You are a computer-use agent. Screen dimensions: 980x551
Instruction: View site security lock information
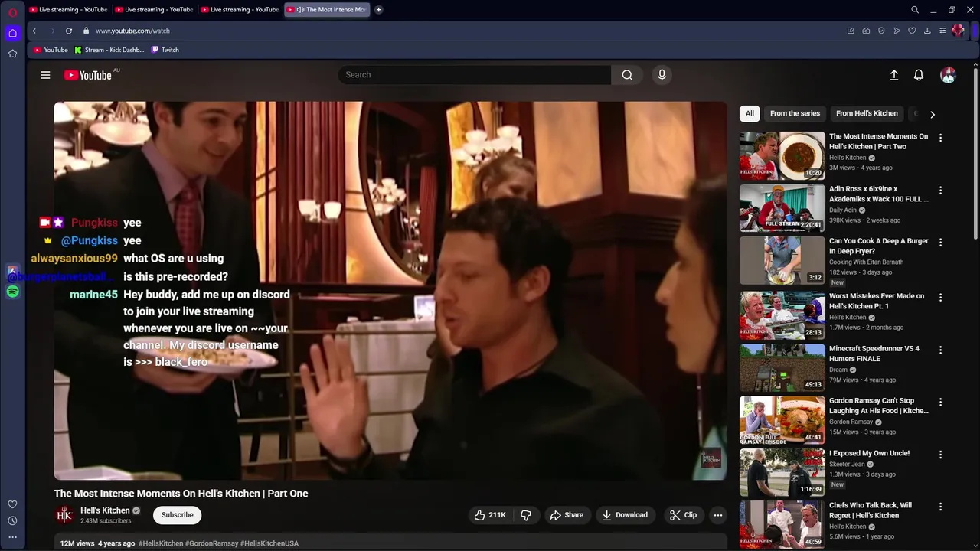point(86,31)
